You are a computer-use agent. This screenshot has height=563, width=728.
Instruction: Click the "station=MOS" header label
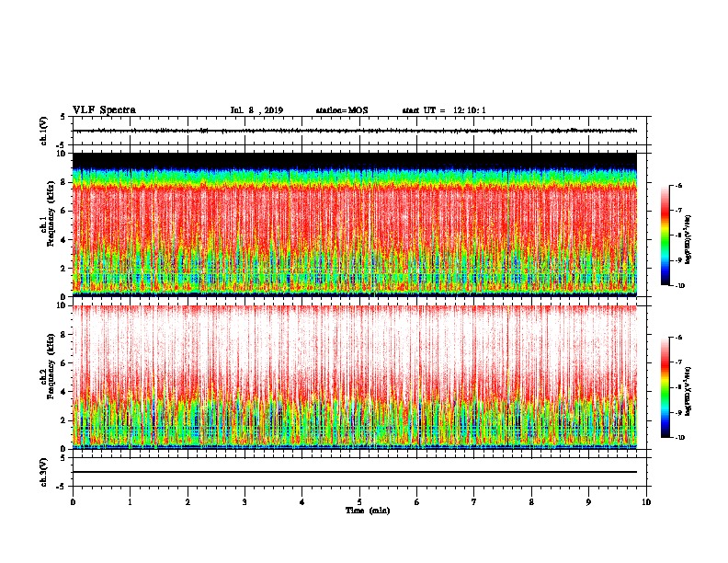click(342, 110)
